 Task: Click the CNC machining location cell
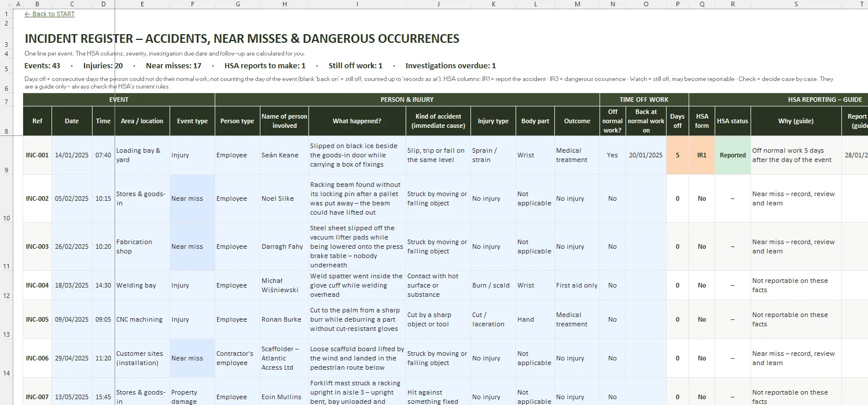(142, 319)
